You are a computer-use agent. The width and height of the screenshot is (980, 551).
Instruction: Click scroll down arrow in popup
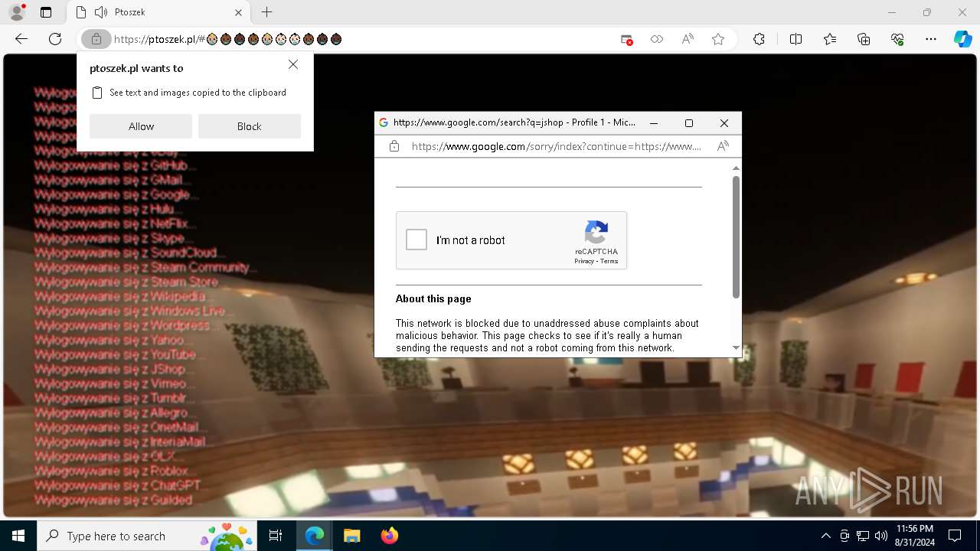736,347
